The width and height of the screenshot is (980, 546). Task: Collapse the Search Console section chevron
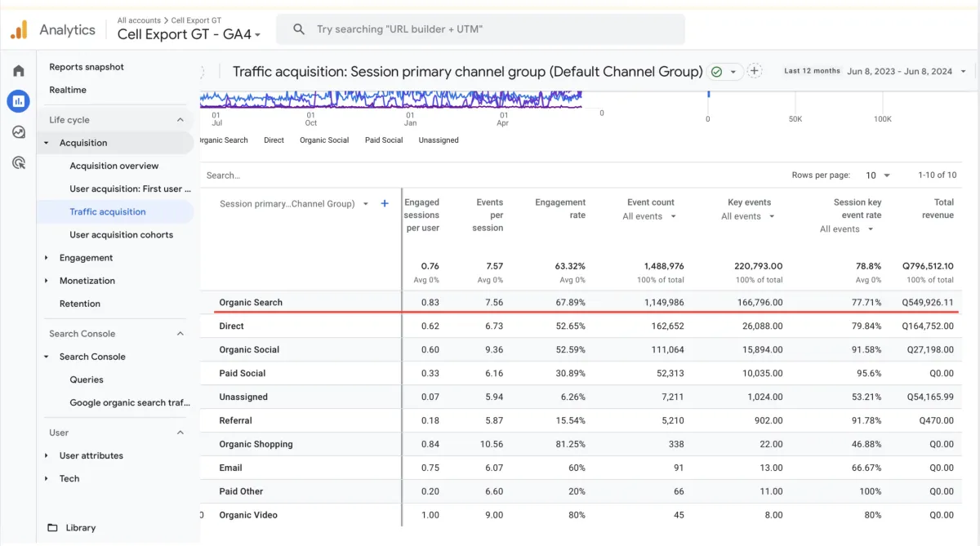tap(180, 334)
